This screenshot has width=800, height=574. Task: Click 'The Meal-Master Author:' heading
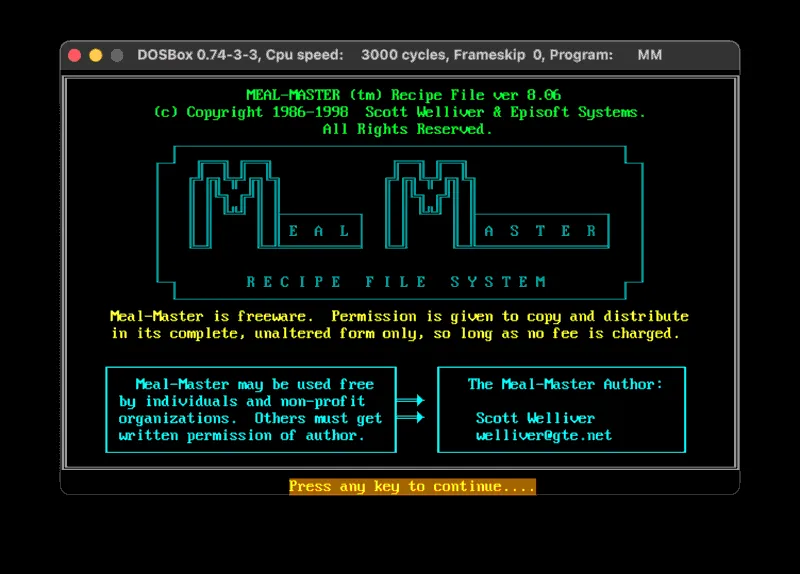click(565, 384)
